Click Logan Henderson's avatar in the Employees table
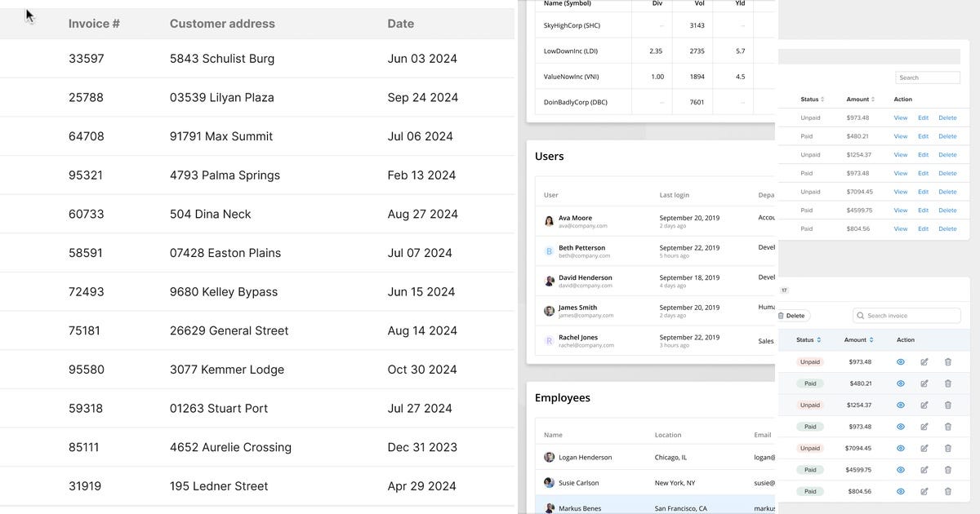 click(x=550, y=458)
